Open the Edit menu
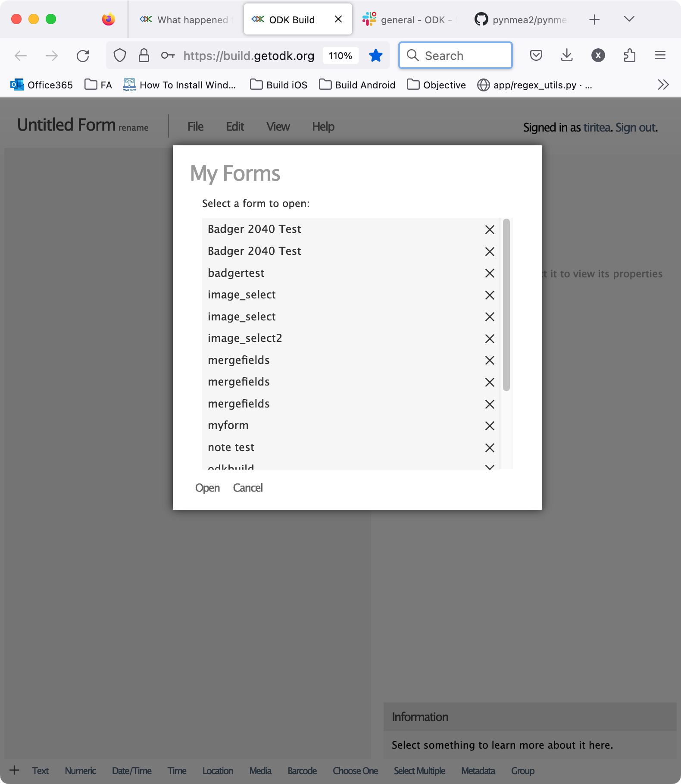Viewport: 681px width, 784px height. 235,127
